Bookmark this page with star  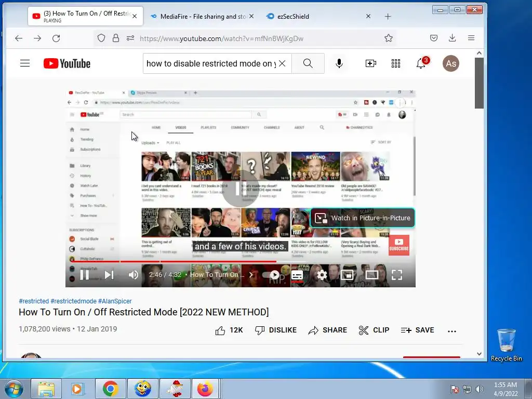tap(389, 38)
